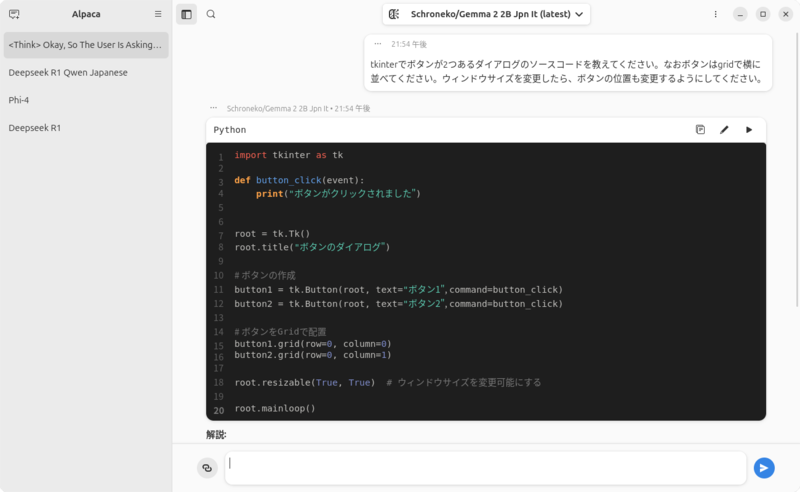
Task: Copy the Python code block
Action: (700, 130)
